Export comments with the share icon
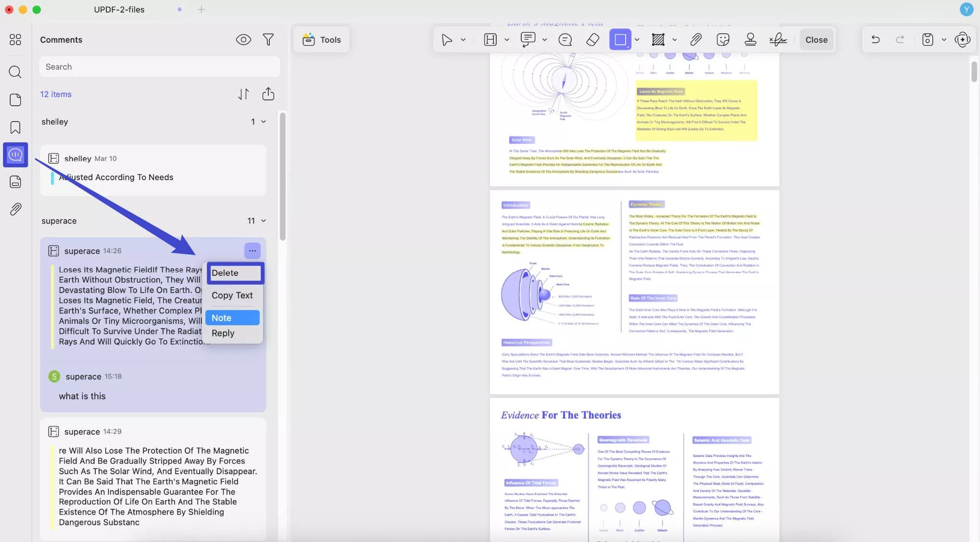980x542 pixels. pyautogui.click(x=268, y=94)
